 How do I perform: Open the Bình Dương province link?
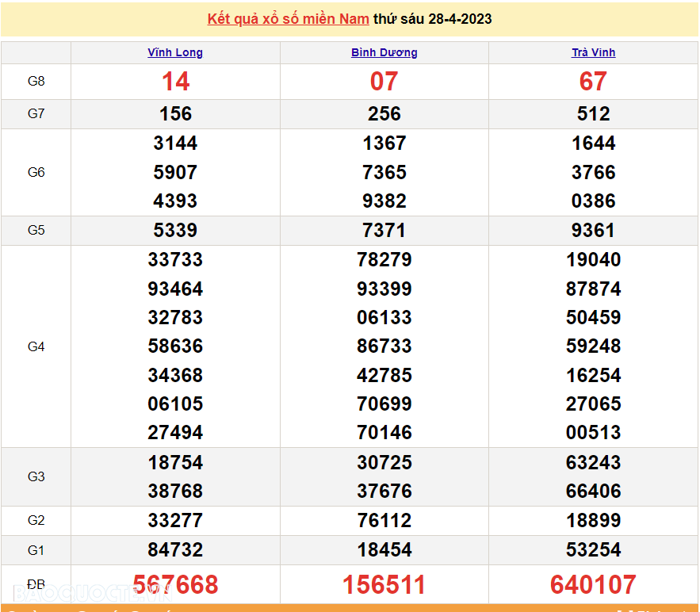[384, 52]
